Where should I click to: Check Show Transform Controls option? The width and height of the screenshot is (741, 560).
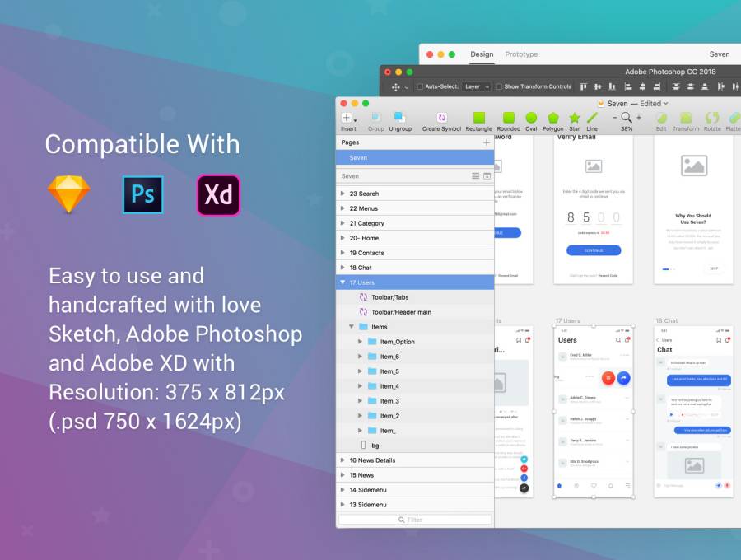[x=500, y=86]
